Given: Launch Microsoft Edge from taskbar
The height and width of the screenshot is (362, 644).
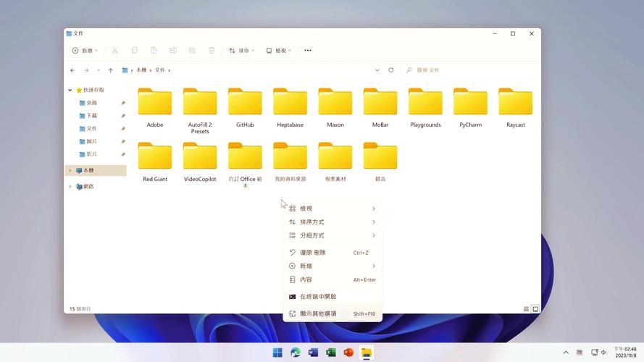Looking at the screenshot, I should (296, 353).
